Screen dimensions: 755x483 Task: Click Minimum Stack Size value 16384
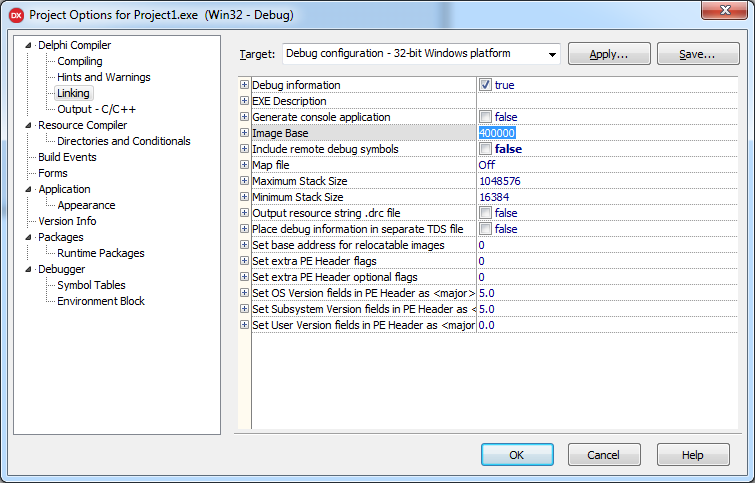(494, 197)
